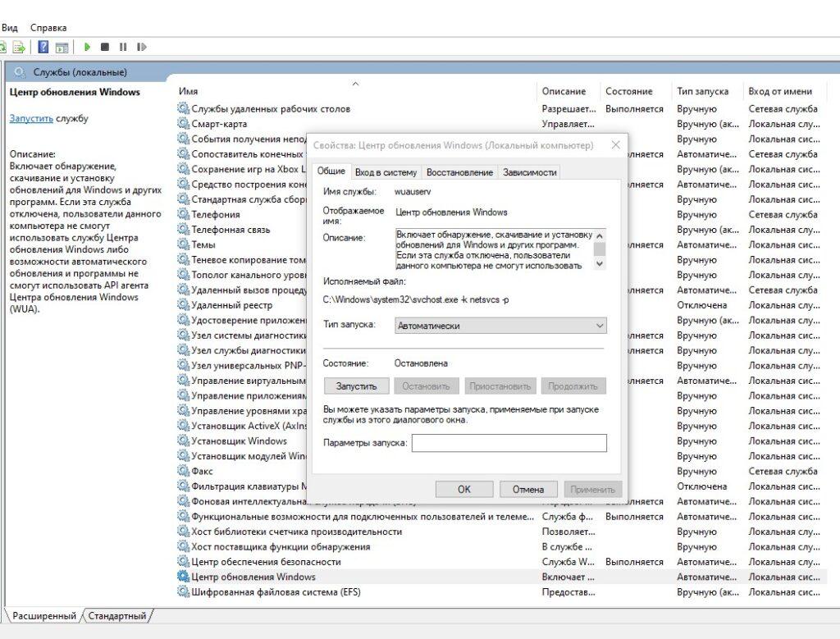840x639 pixels.
Task: Click description box scrollbar up arrow
Action: (x=600, y=235)
